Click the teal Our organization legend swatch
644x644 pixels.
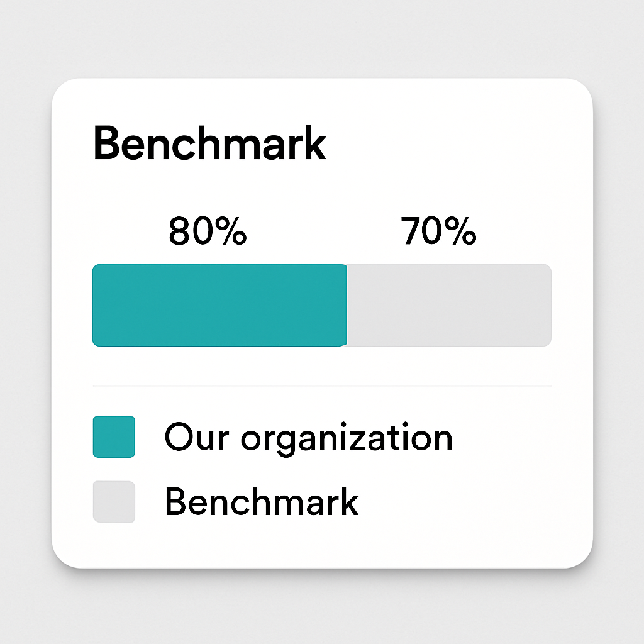pyautogui.click(x=114, y=436)
